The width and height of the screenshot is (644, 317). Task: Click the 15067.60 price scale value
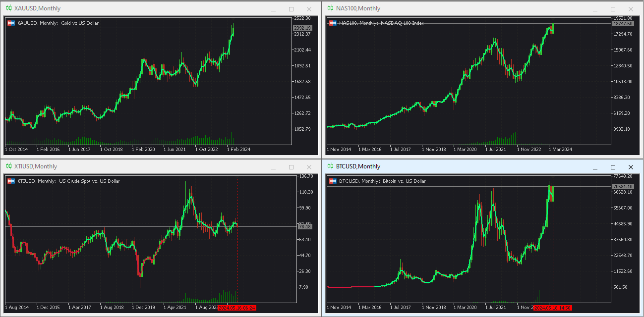pos(624,50)
